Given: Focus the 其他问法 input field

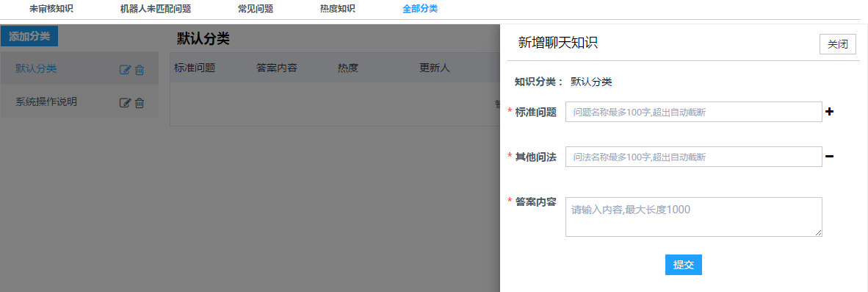Looking at the screenshot, I should click(694, 157).
